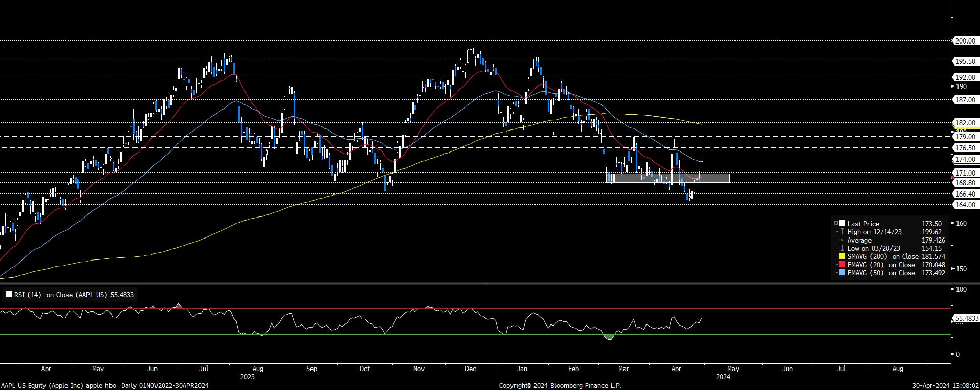Viewport: 980px width, 390px height.
Task: Collapse the Last Price legend tree
Action: [836, 224]
